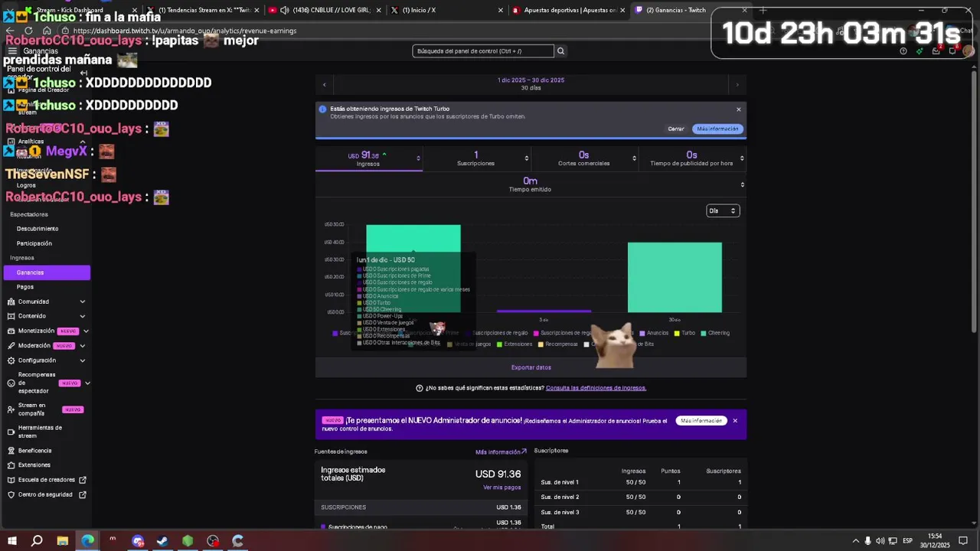Click the Stream en compañía icon

[11, 409]
